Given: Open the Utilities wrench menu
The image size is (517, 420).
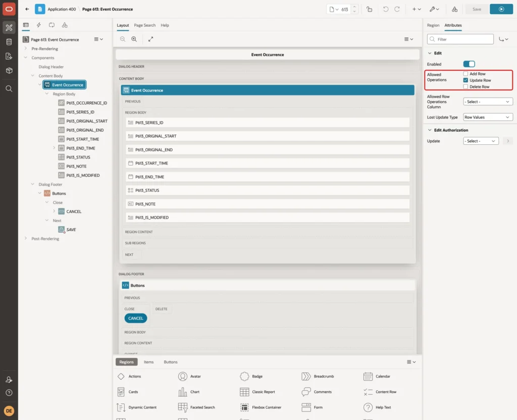Looking at the screenshot, I should click(434, 9).
